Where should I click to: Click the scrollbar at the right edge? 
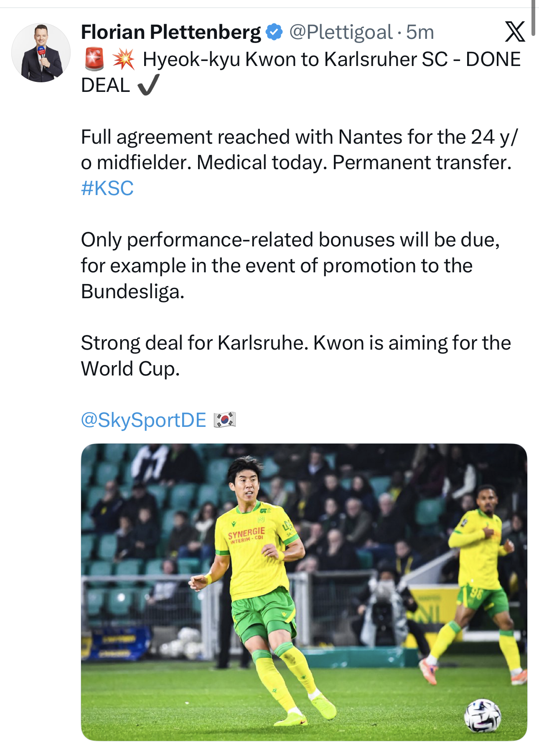tap(533, 19)
